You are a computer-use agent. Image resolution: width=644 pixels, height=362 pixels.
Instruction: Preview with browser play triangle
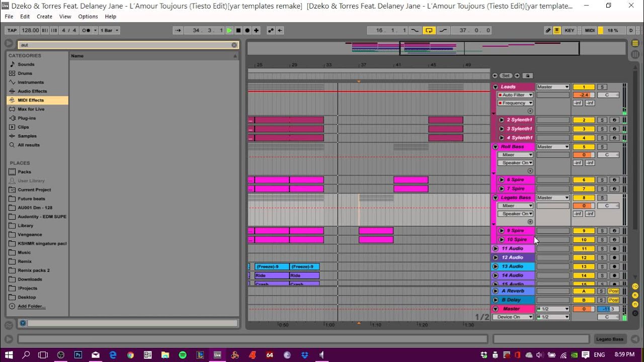pyautogui.click(x=9, y=44)
